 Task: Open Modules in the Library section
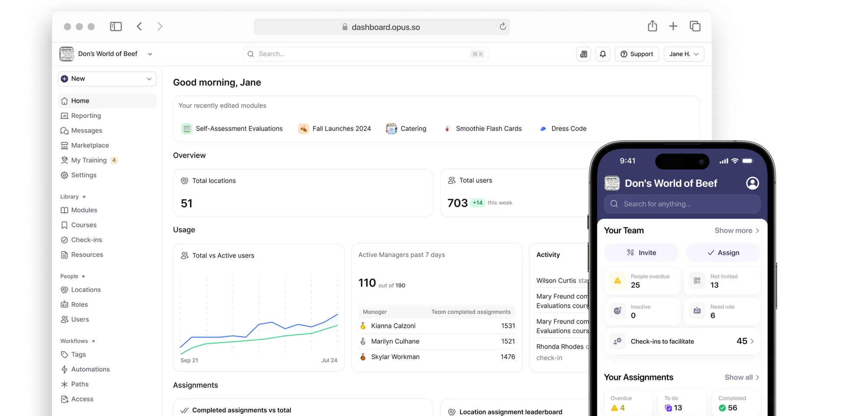pos(107,210)
